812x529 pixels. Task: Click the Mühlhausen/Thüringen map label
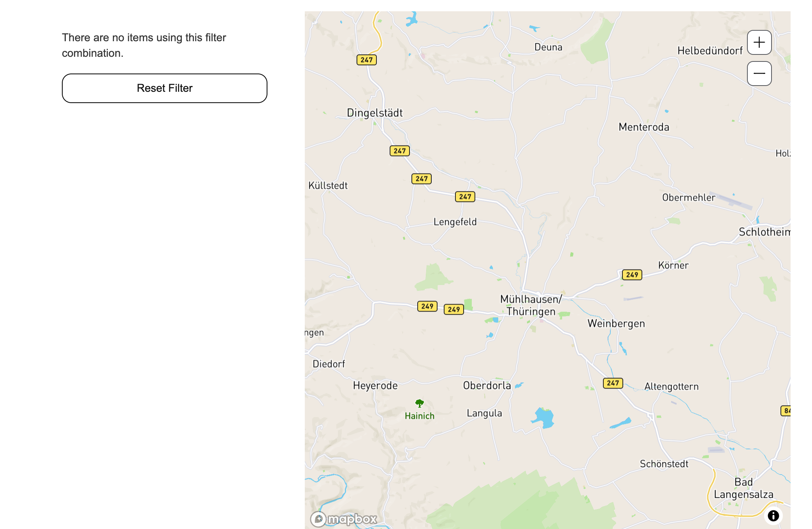click(531, 305)
